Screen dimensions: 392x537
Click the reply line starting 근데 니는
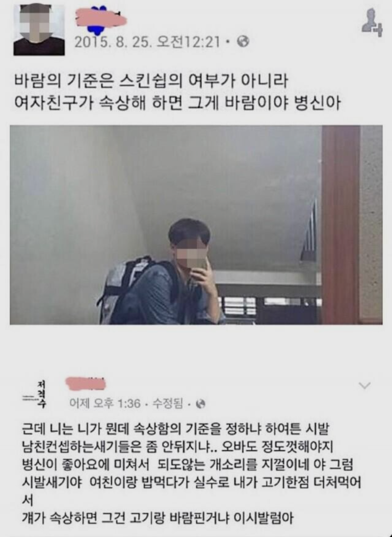[175, 429]
